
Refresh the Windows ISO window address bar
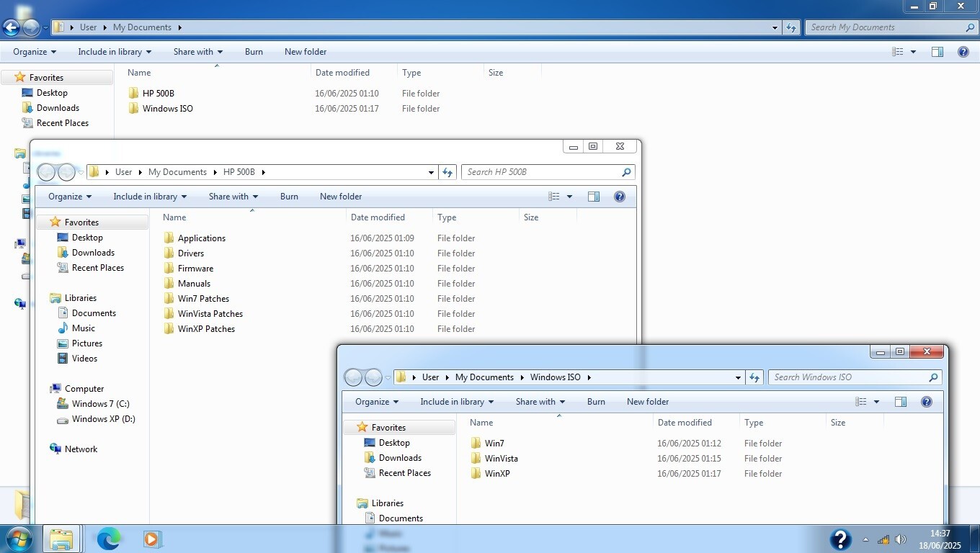[754, 377]
